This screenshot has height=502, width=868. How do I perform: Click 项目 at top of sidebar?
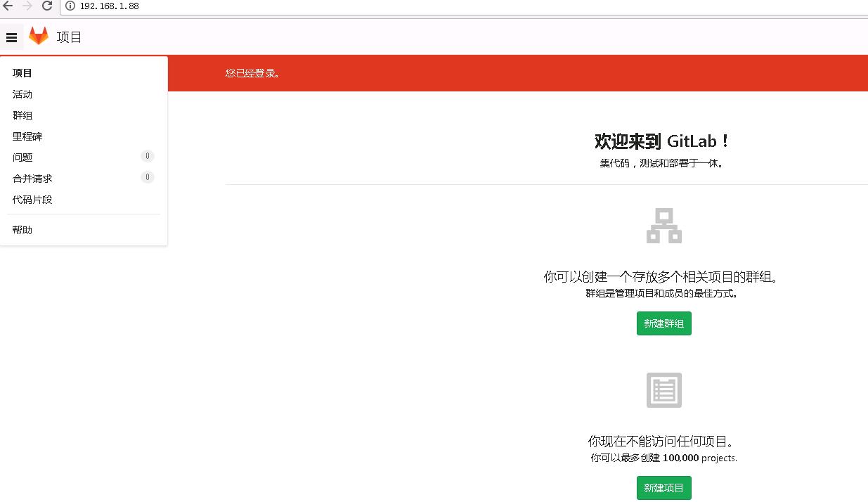click(x=22, y=72)
